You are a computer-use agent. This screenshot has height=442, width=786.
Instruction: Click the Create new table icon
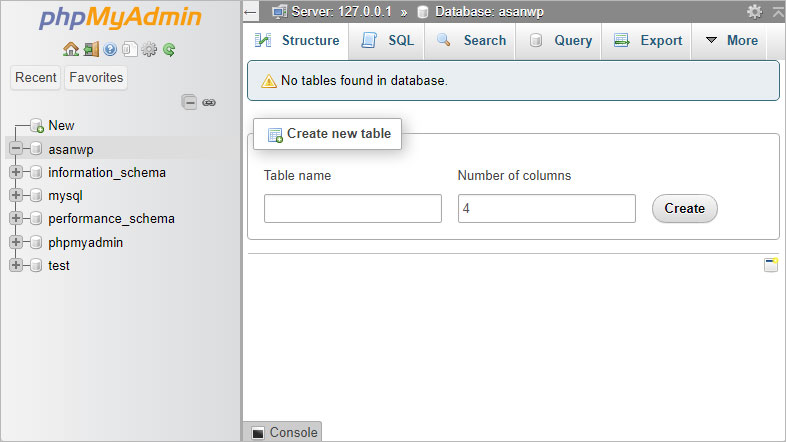pos(275,135)
